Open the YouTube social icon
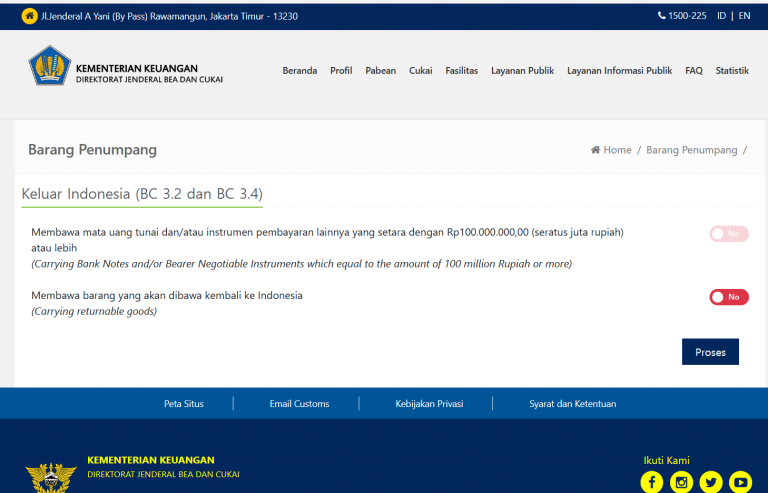 740,482
